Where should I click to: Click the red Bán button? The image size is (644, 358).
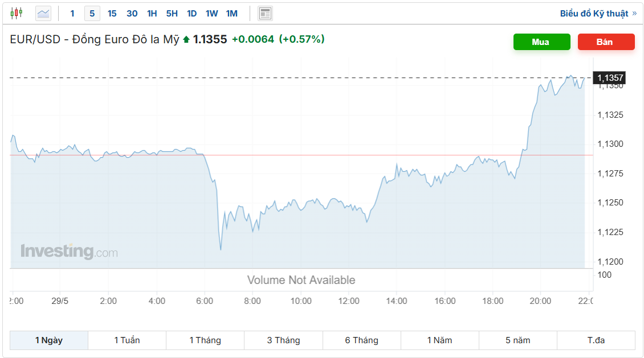[x=606, y=42]
